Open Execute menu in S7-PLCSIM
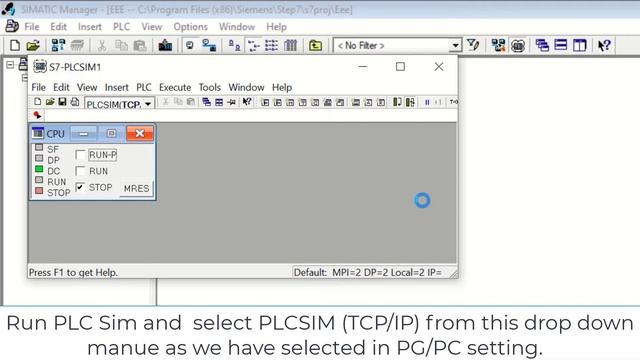 coord(175,87)
